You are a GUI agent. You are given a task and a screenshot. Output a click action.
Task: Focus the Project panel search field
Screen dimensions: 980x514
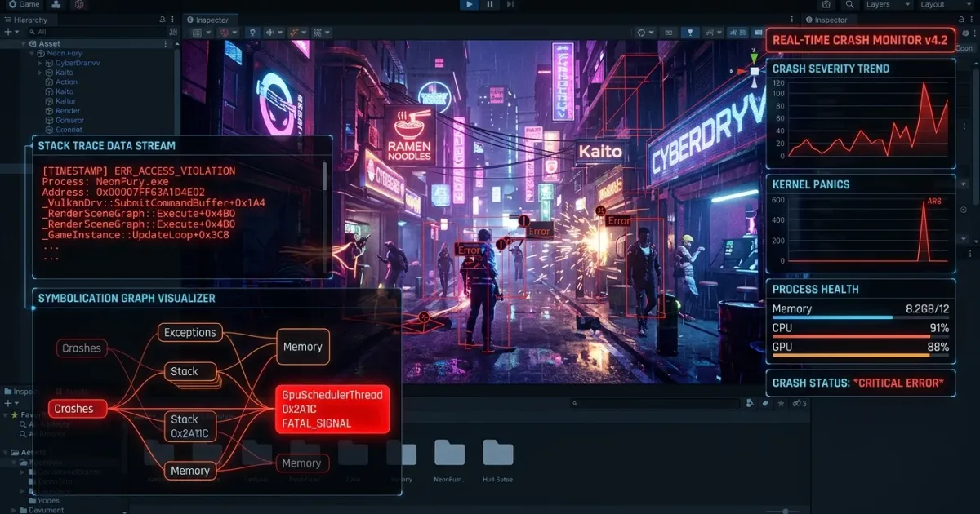point(653,403)
